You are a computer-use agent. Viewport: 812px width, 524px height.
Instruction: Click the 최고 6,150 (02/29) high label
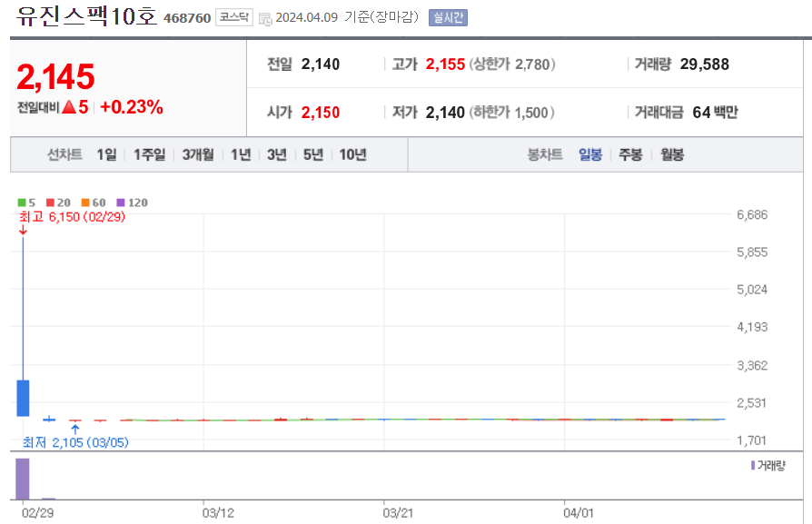point(72,216)
